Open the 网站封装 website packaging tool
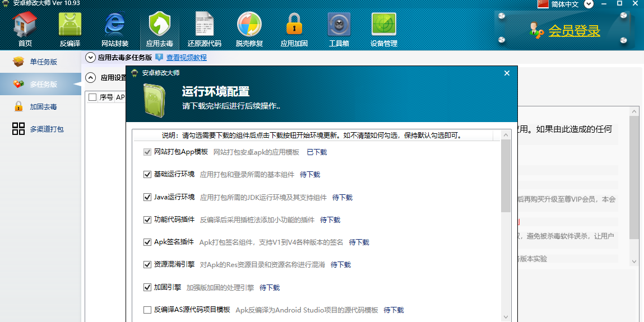This screenshot has height=322, width=644. (115, 29)
